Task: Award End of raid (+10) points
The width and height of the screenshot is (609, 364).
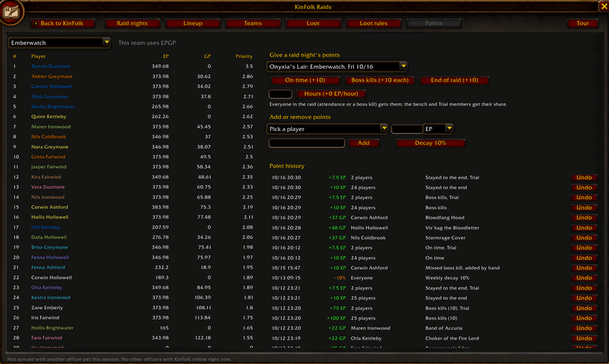Action: (454, 80)
